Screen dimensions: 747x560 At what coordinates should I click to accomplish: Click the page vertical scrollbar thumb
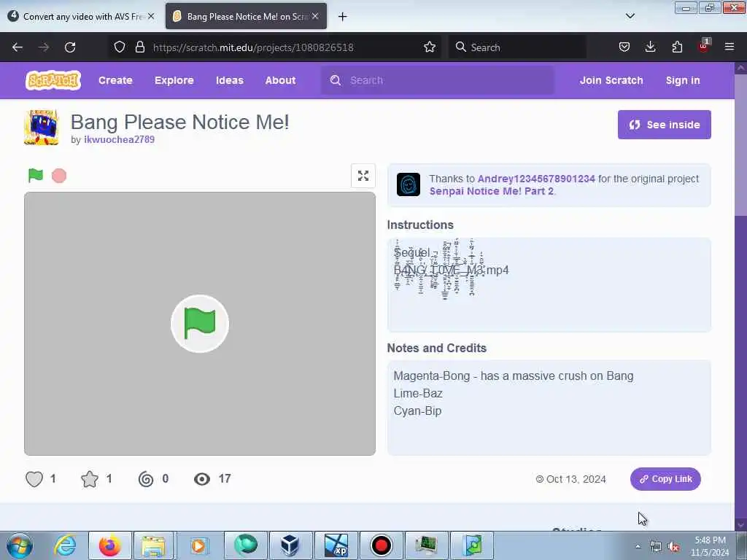click(741, 144)
